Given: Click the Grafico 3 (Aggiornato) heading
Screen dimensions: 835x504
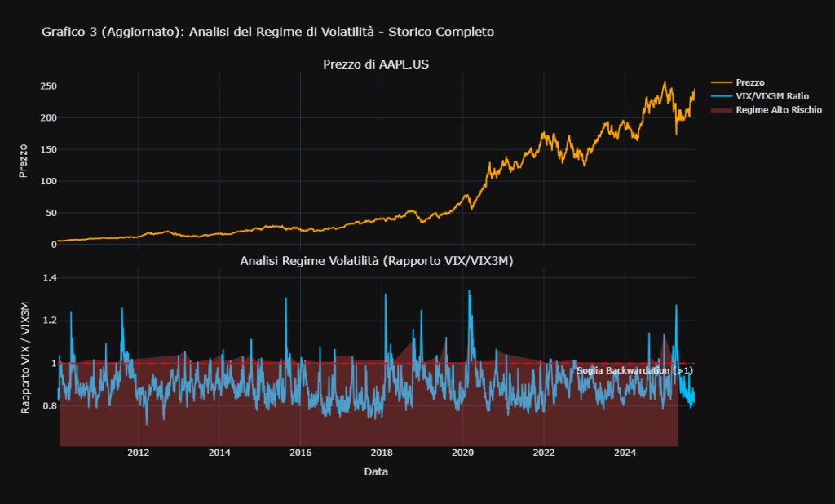Looking at the screenshot, I should tap(265, 33).
